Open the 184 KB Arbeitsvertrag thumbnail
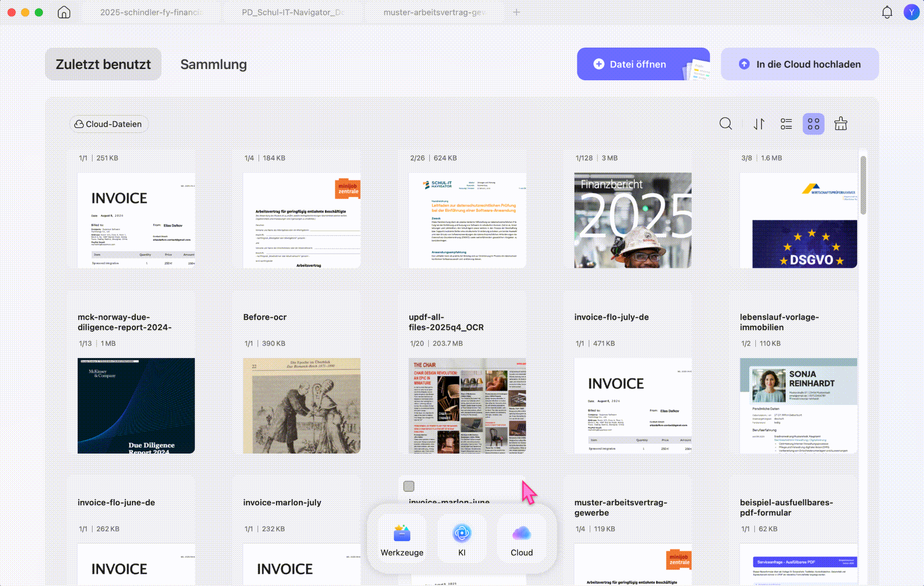Image resolution: width=924 pixels, height=586 pixels. (302, 220)
